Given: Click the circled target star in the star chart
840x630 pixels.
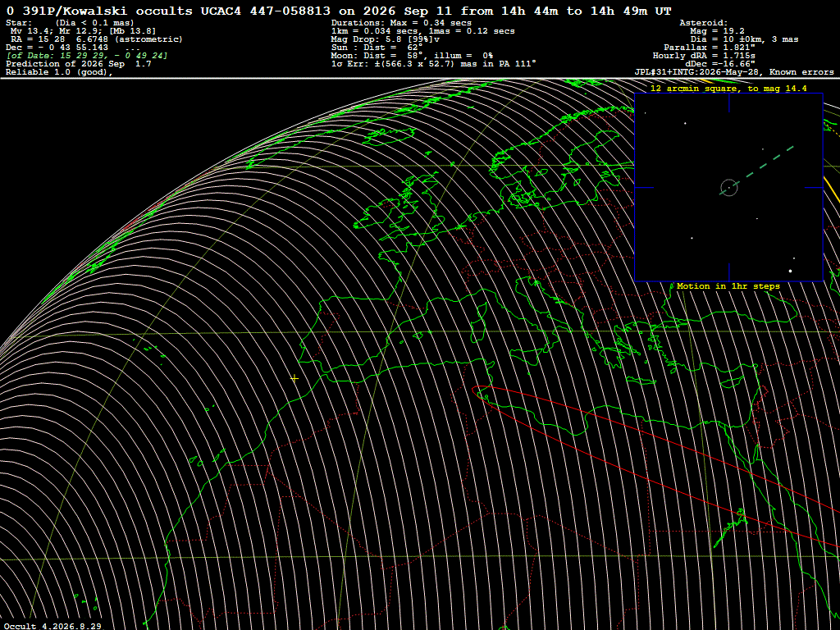Looking at the screenshot, I should [728, 188].
